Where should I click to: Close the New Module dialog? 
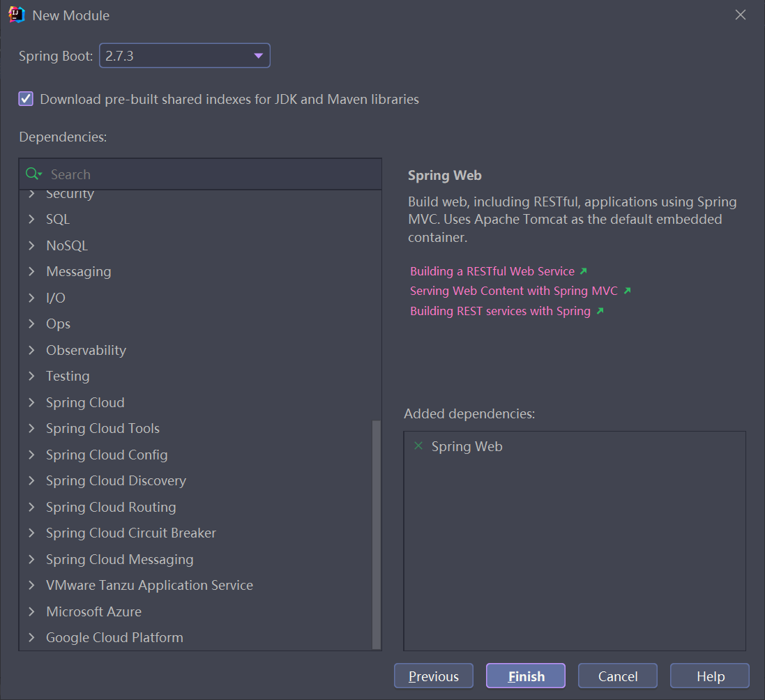pyautogui.click(x=740, y=15)
